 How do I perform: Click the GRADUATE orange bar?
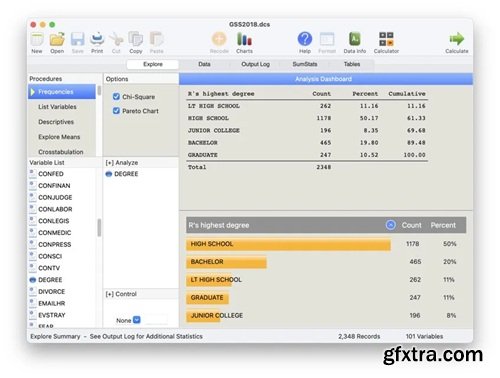pos(207,298)
